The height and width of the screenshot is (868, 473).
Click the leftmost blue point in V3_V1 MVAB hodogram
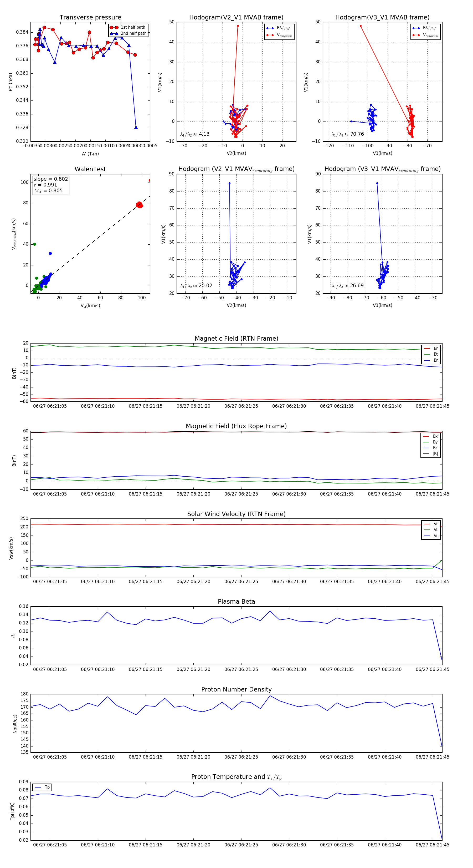pyautogui.click(x=351, y=121)
